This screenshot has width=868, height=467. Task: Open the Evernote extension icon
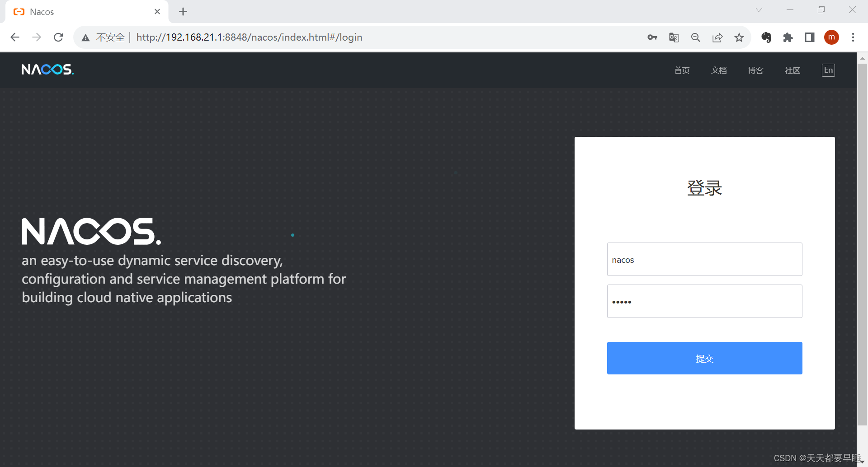[x=766, y=37]
